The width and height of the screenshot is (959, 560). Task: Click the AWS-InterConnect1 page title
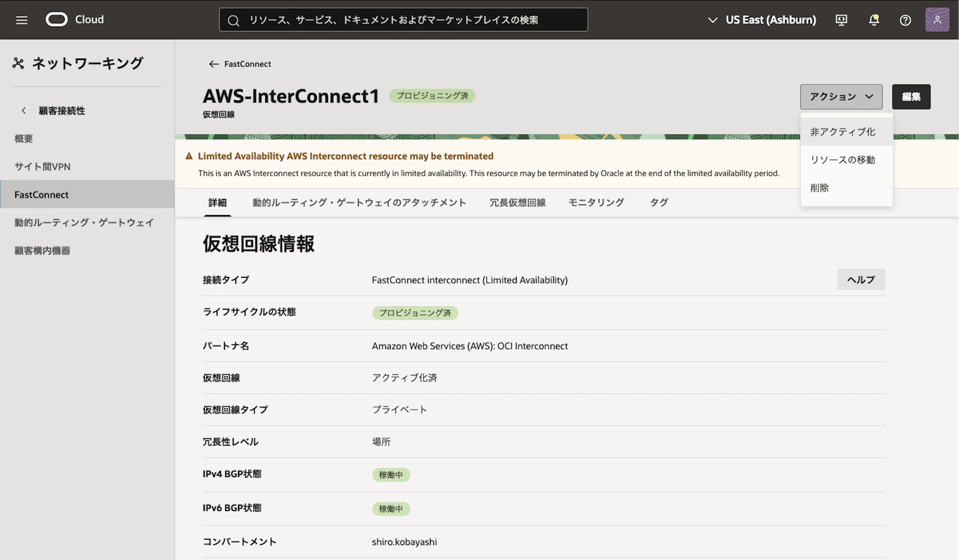[x=291, y=96]
